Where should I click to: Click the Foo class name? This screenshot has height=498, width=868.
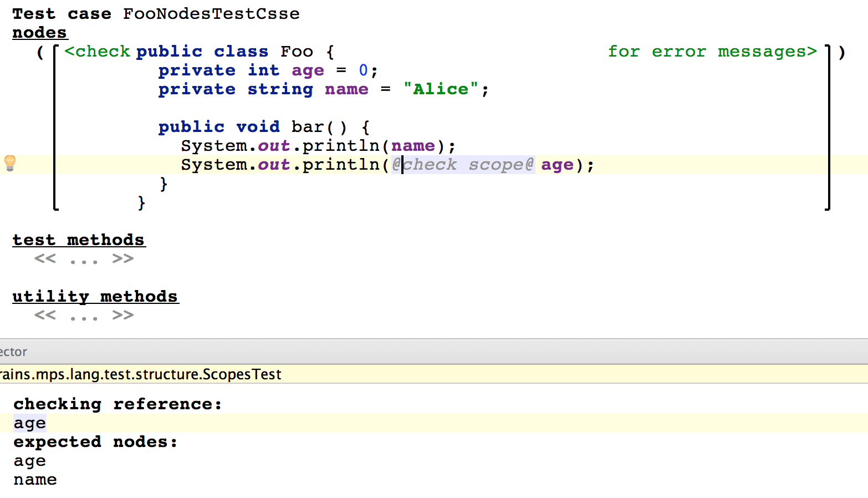(x=297, y=52)
